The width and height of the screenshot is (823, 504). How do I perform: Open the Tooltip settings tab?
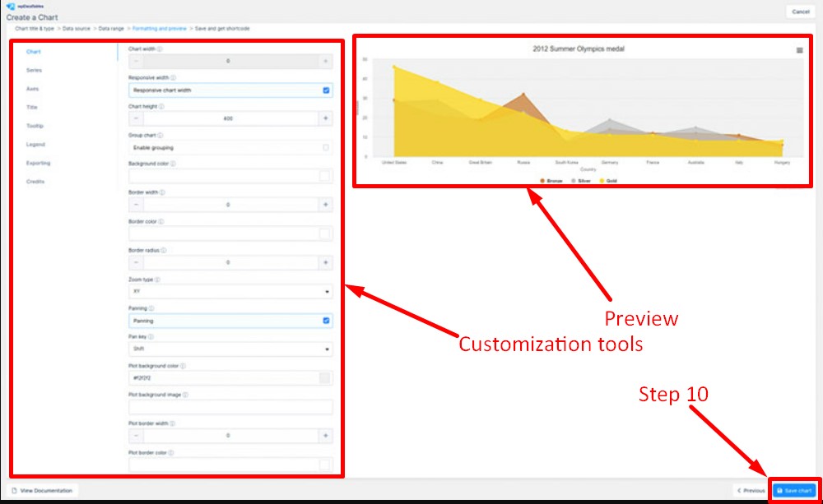[x=35, y=126]
